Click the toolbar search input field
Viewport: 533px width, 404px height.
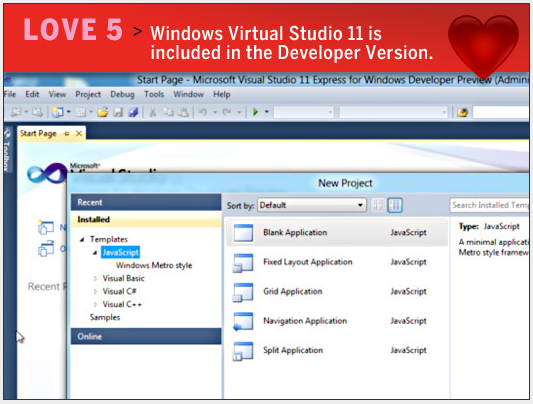501,112
